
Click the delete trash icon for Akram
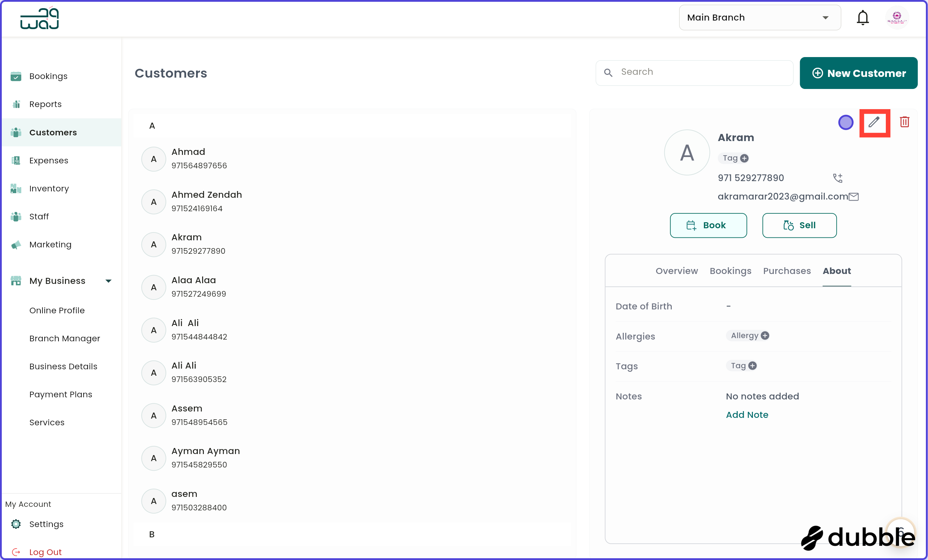905,121
